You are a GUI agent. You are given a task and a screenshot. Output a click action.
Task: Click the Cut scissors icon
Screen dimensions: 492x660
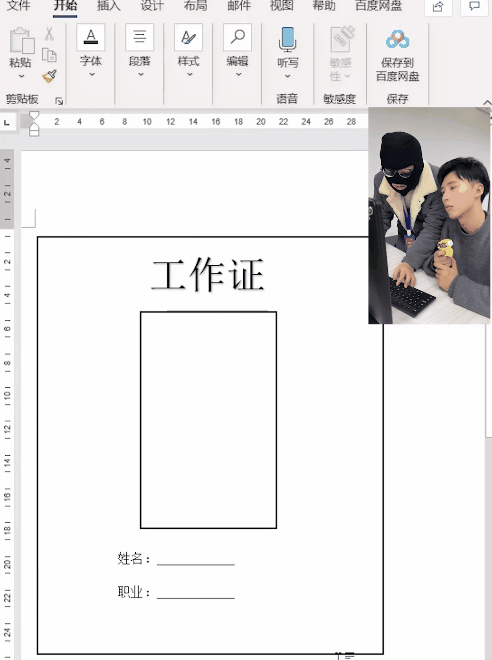coord(49,34)
